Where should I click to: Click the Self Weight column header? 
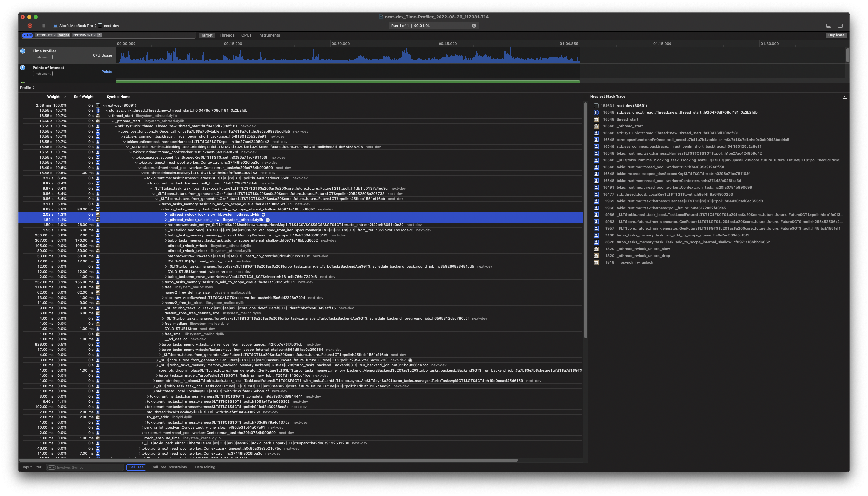pos(83,97)
